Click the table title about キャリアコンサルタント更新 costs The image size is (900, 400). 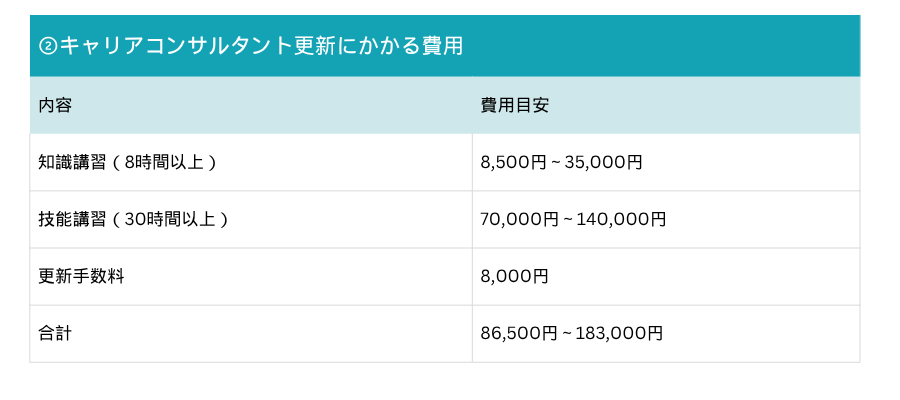click(x=250, y=46)
